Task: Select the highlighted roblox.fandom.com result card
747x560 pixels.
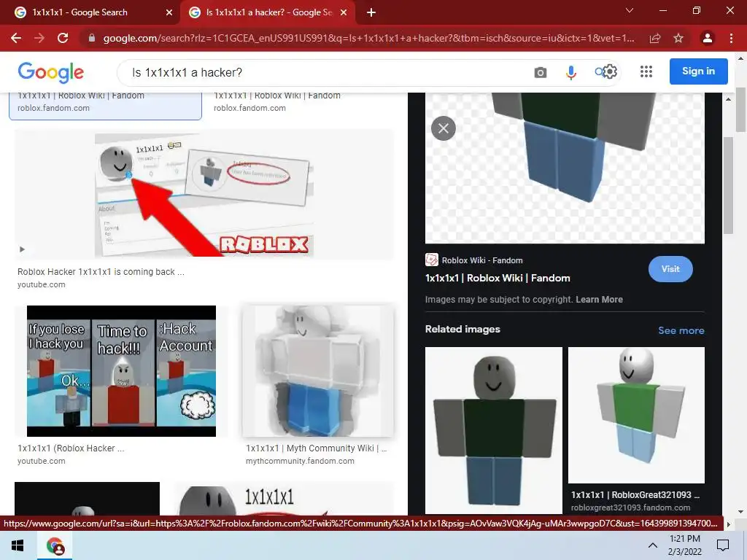Action: pyautogui.click(x=105, y=106)
